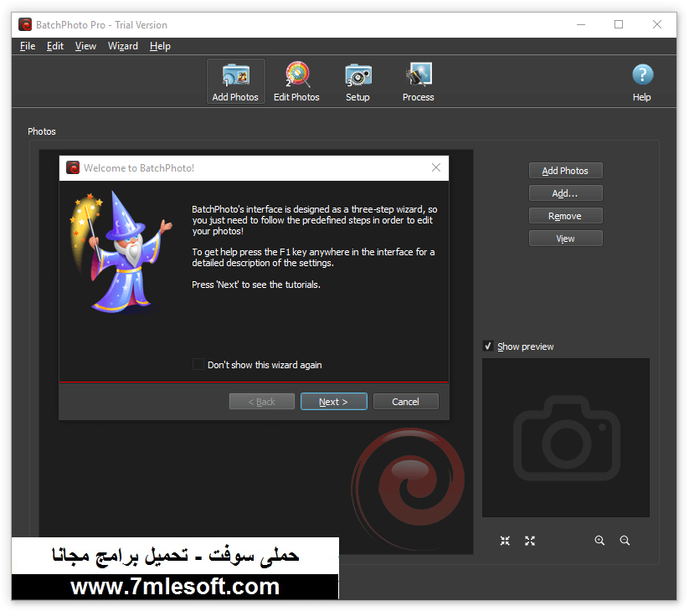Check 'Don't show this wizard again'
The height and width of the screenshot is (616, 689).
pyautogui.click(x=198, y=364)
